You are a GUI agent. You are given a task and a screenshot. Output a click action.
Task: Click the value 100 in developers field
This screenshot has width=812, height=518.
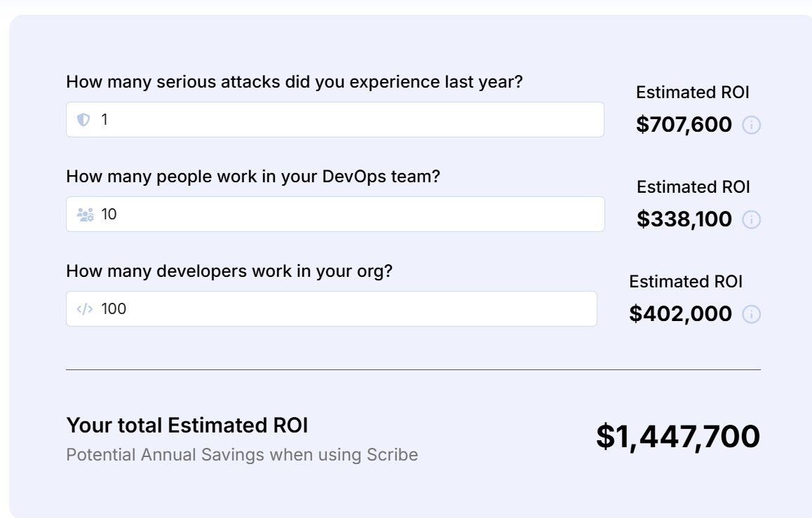pos(114,309)
